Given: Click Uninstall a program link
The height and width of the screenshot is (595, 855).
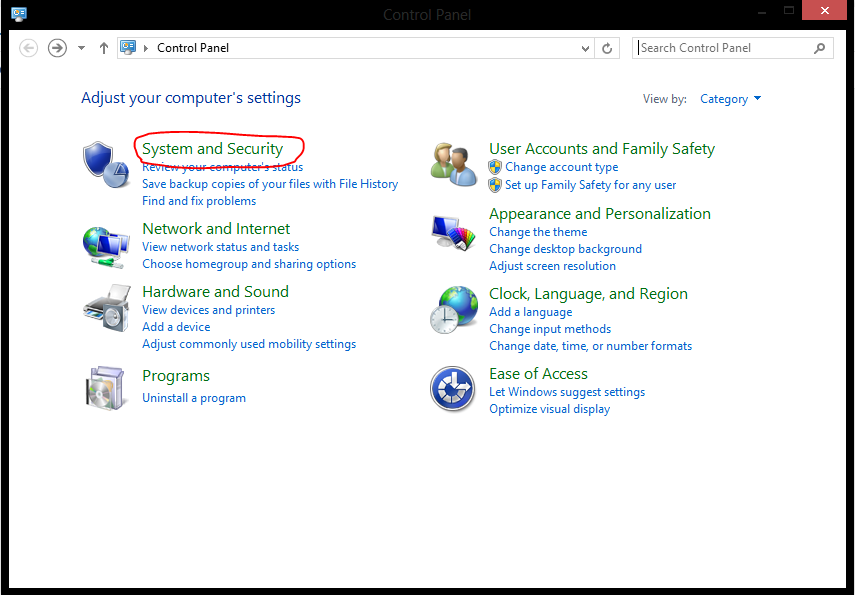Looking at the screenshot, I should click(x=194, y=398).
